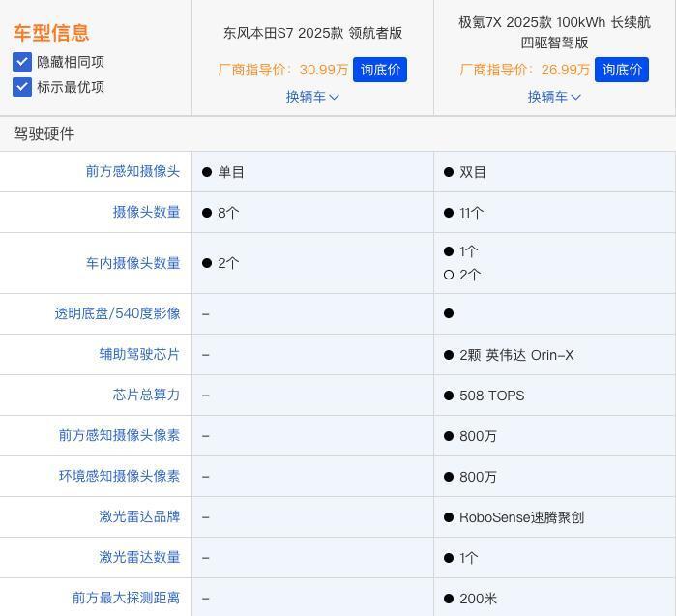This screenshot has height=616, width=676.
Task: Open the 前方感知摄像头 parameter link
Action: 132,171
